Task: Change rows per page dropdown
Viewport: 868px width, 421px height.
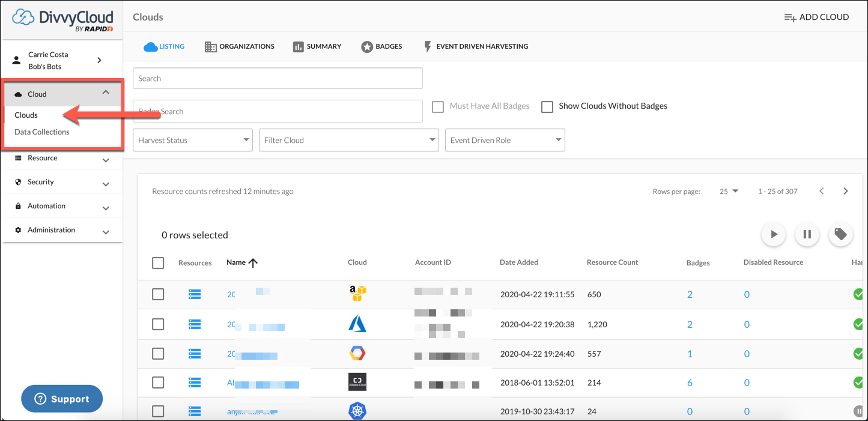Action: (729, 192)
